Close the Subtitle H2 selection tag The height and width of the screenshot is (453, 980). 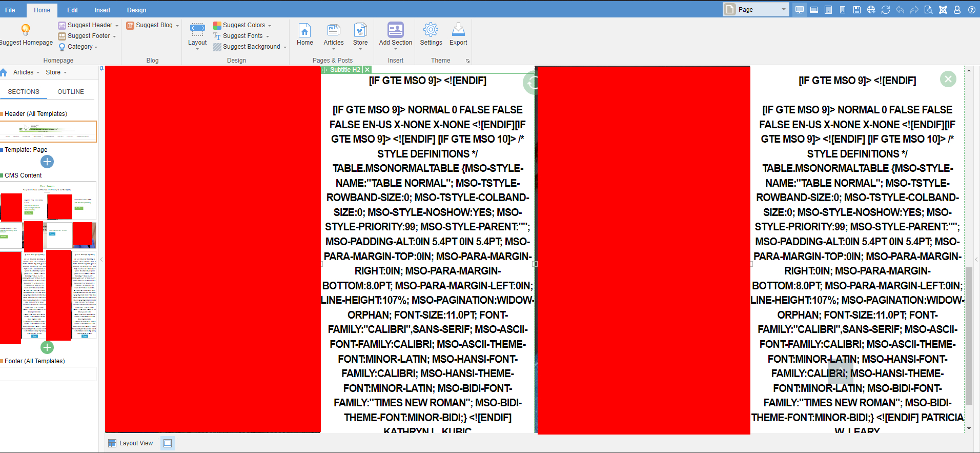click(x=367, y=70)
